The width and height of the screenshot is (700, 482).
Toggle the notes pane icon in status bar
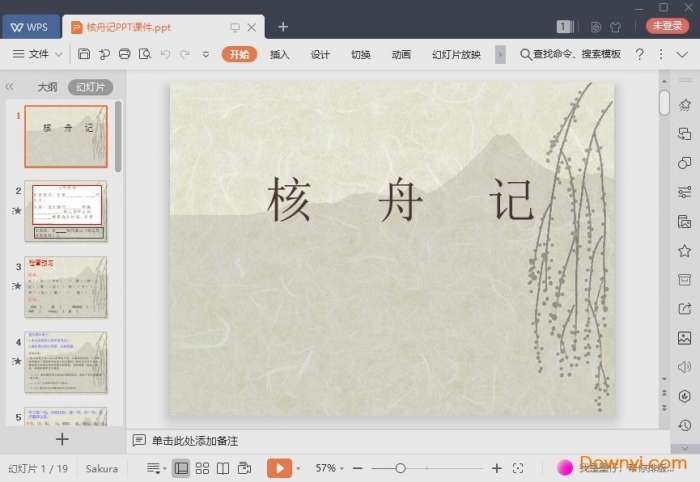click(x=154, y=468)
